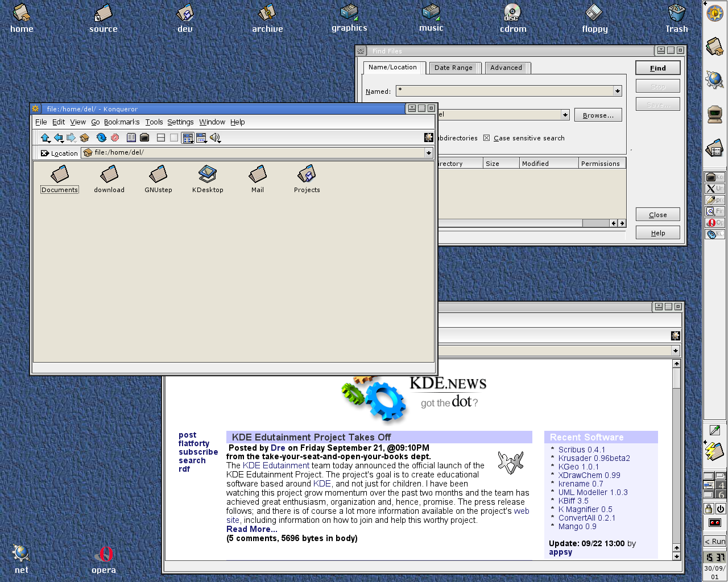Open the net desktop icon
Image resolution: width=728 pixels, height=582 pixels.
tap(22, 560)
